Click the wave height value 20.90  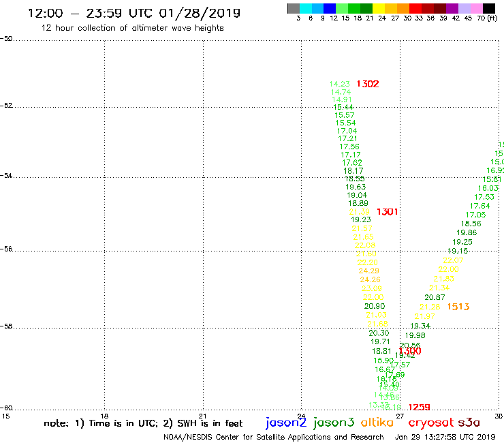pos(375,306)
